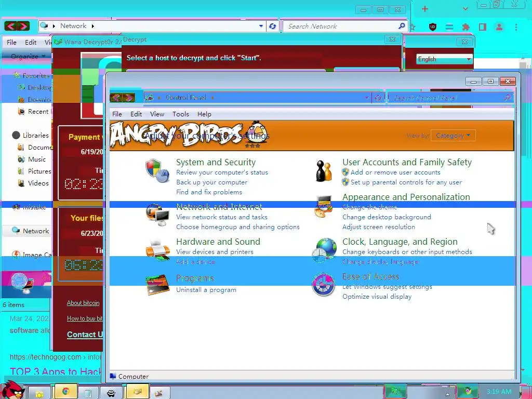532x399 pixels.
Task: Open Hardware and Sound printer icon
Action: tap(157, 250)
